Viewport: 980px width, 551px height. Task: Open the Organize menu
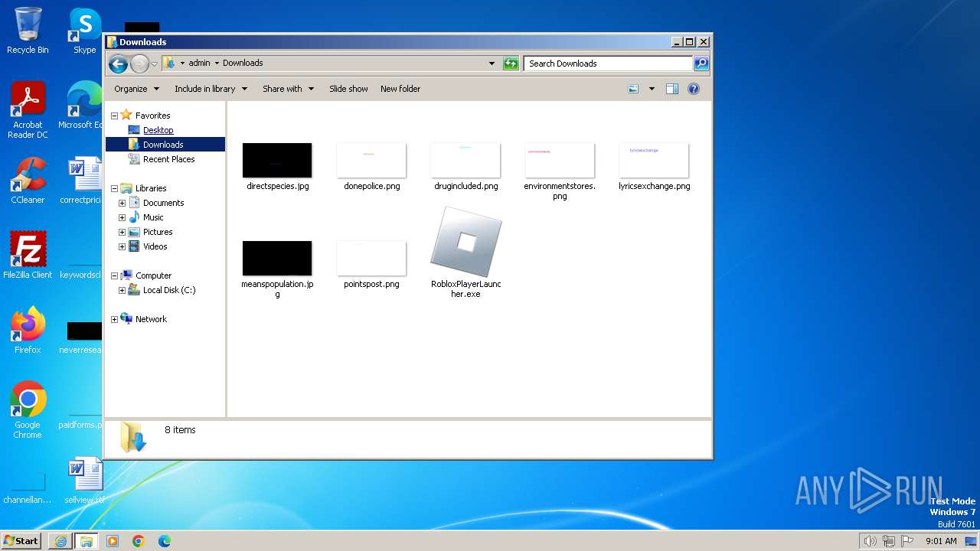[x=136, y=89]
